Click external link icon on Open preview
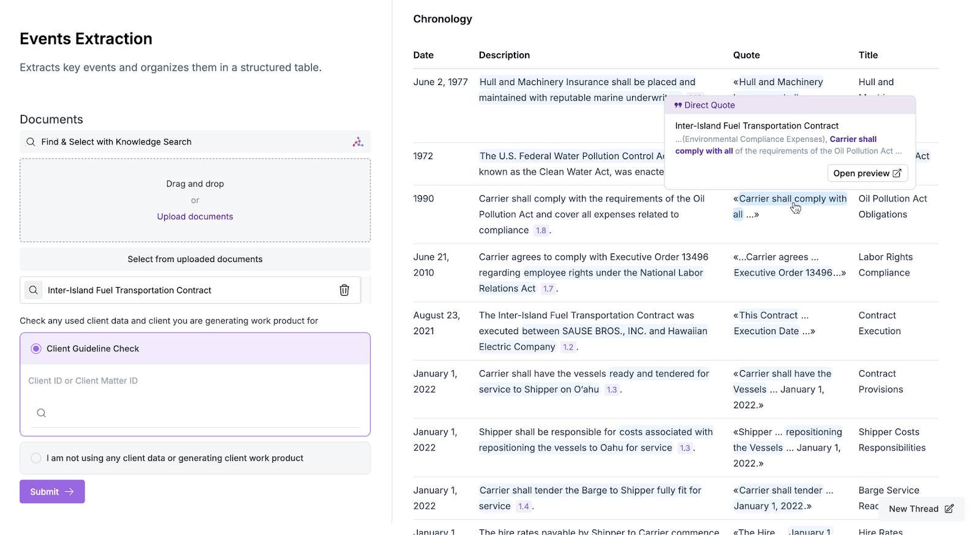980x535 pixels. tap(897, 173)
